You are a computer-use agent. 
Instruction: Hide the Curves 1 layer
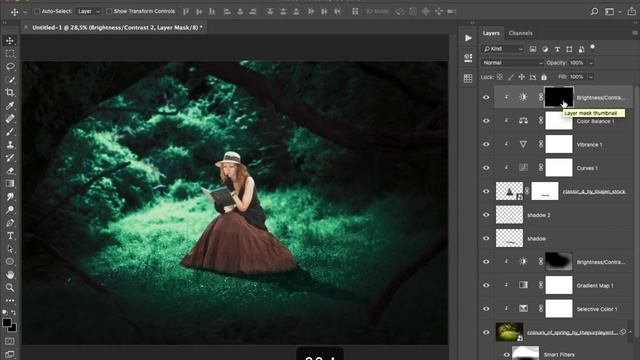(486, 168)
